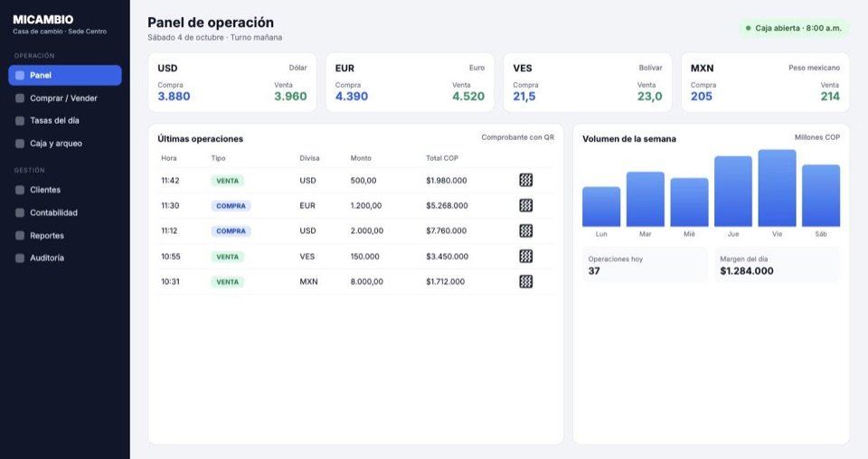Click the Mié volume bar
The height and width of the screenshot is (459, 868).
(689, 202)
